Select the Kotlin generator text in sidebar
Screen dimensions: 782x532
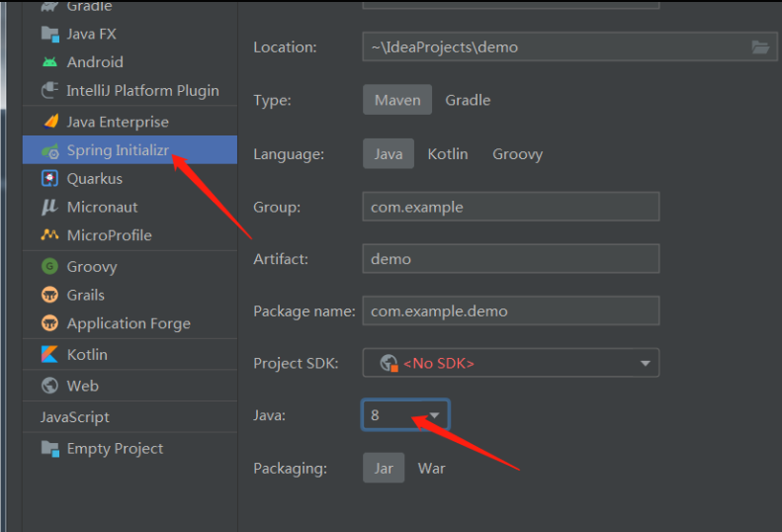(x=87, y=354)
